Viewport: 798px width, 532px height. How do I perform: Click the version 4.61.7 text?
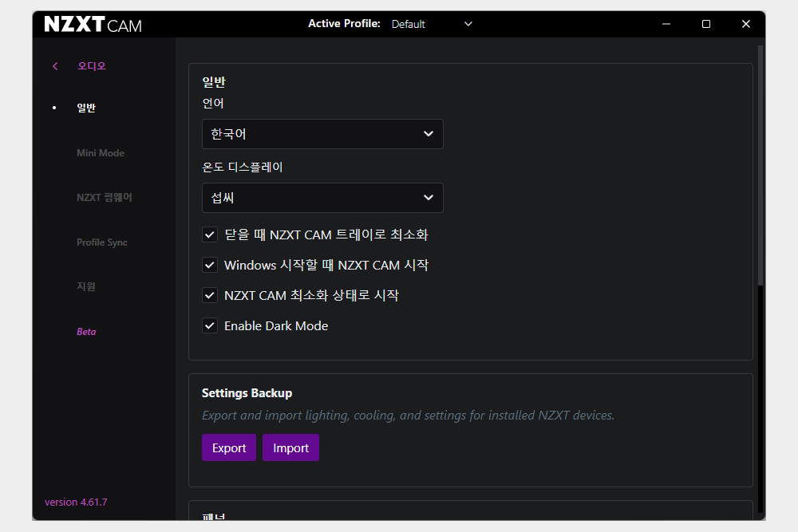click(76, 502)
